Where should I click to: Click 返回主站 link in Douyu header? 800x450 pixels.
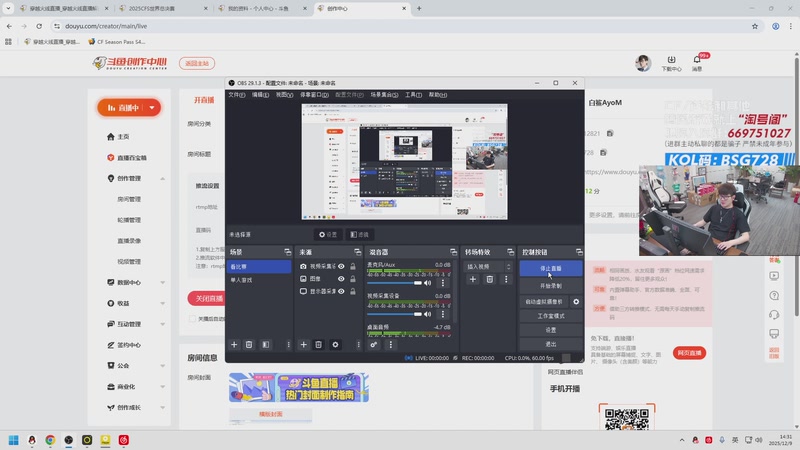pos(197,63)
